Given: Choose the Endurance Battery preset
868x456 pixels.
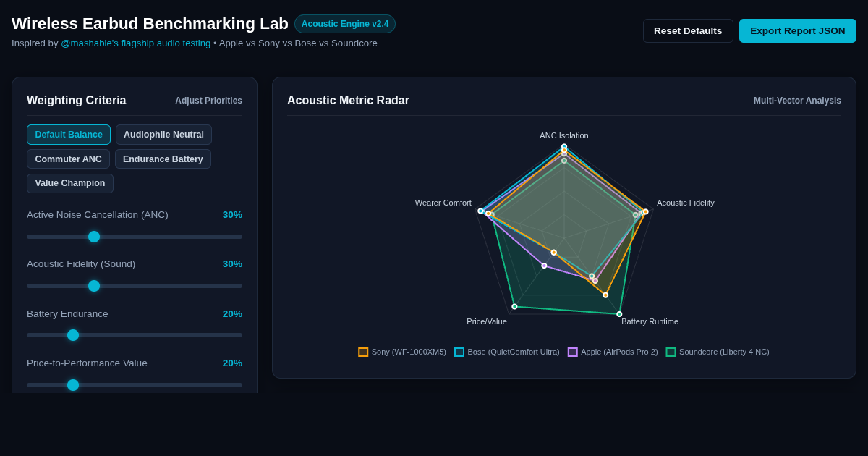Looking at the screenshot, I should pos(163,159).
